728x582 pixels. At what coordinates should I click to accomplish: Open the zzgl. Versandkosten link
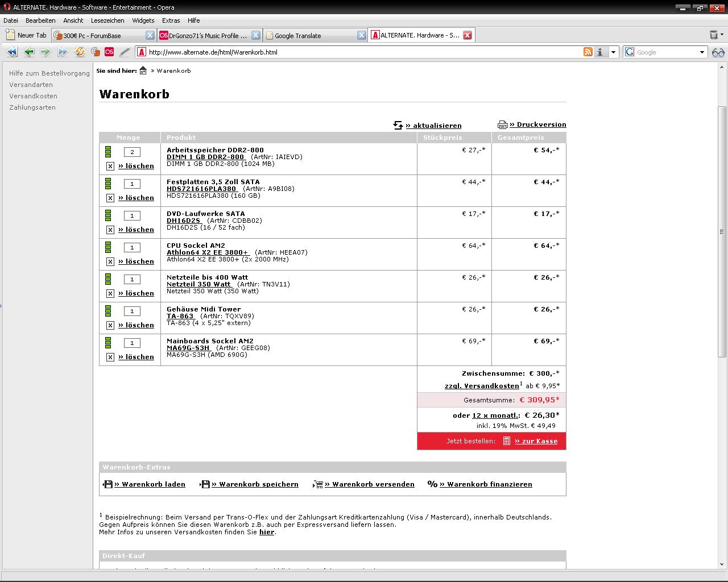coord(482,386)
